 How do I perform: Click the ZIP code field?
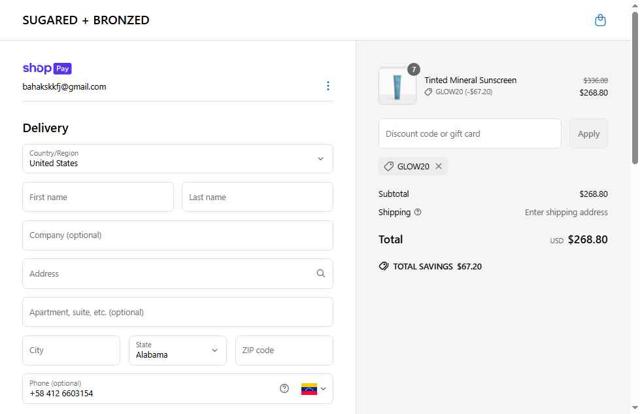284,350
